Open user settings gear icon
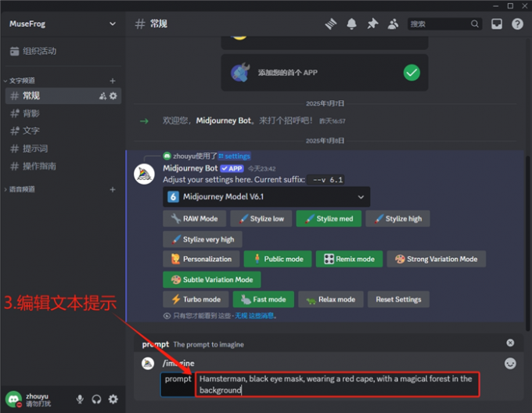The height and width of the screenshot is (413, 532). click(113, 399)
